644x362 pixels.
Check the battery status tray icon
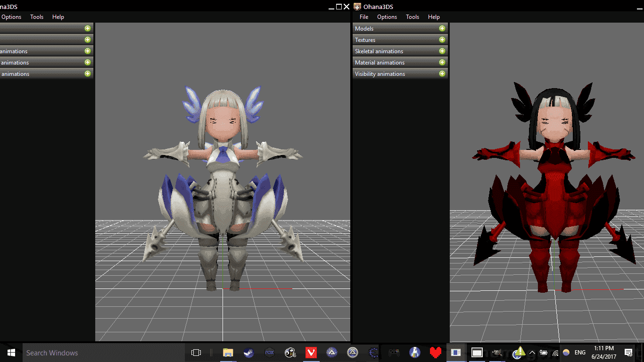coord(544,353)
